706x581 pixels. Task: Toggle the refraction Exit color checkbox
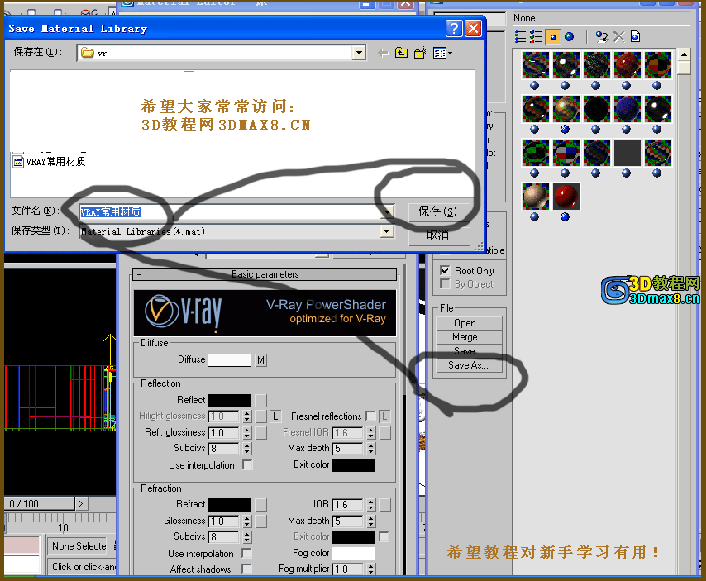(x=384, y=537)
